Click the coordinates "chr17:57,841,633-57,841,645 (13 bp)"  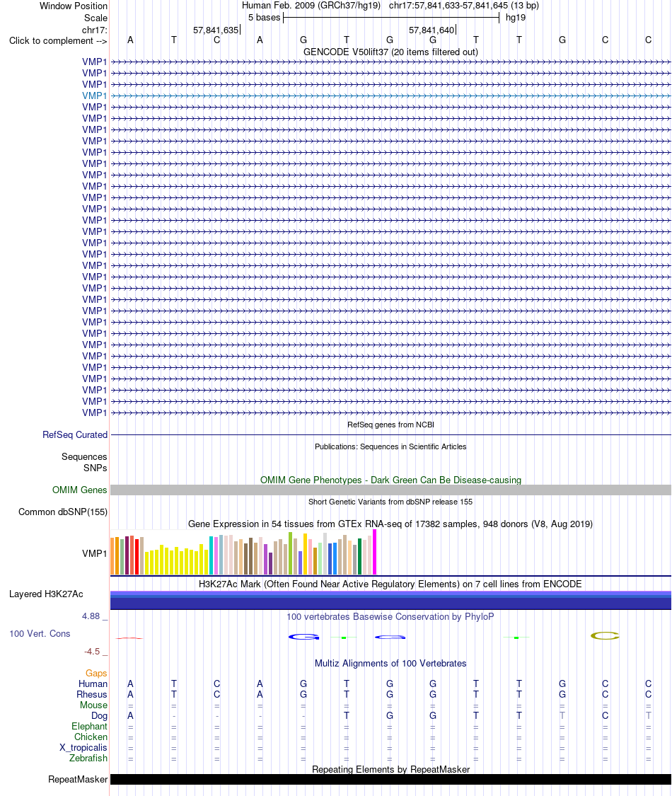tap(464, 6)
